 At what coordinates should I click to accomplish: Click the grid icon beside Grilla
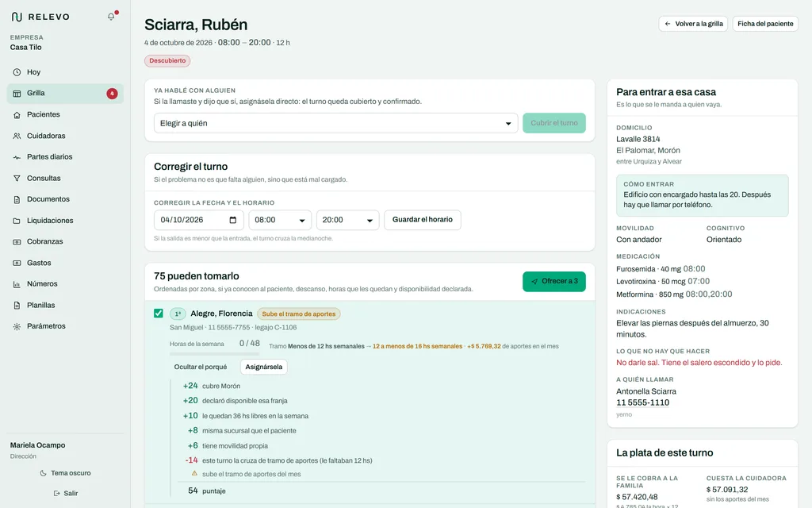[17, 94]
